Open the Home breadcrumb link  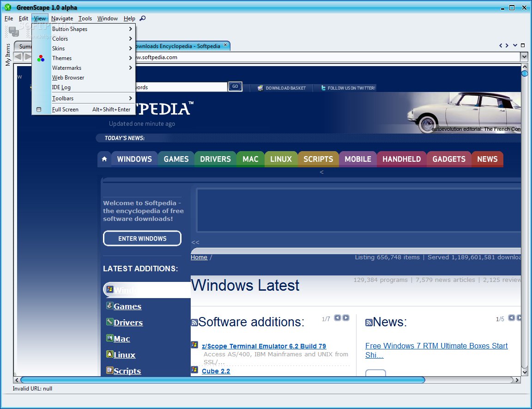pos(199,257)
